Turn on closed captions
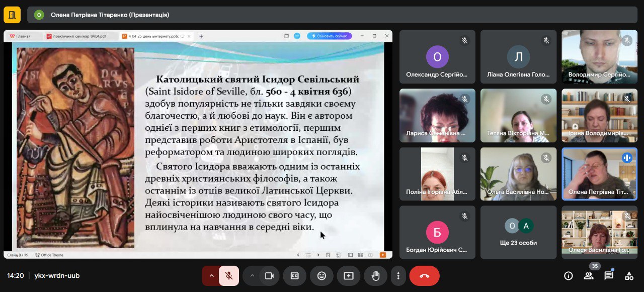This screenshot has width=644, height=292. click(295, 276)
